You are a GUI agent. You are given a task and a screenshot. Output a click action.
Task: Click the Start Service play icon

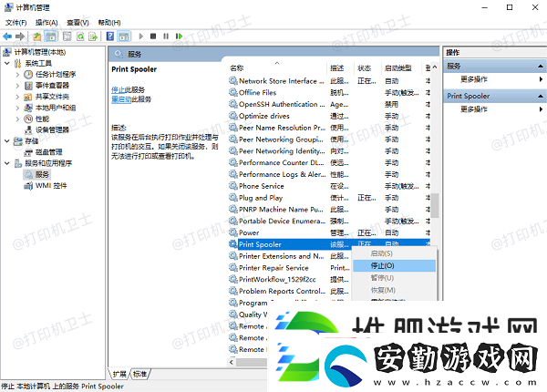point(141,36)
